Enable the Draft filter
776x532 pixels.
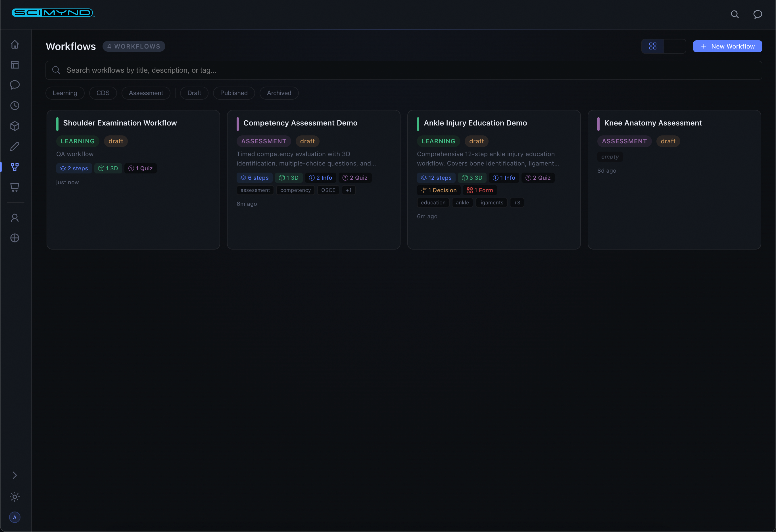194,93
